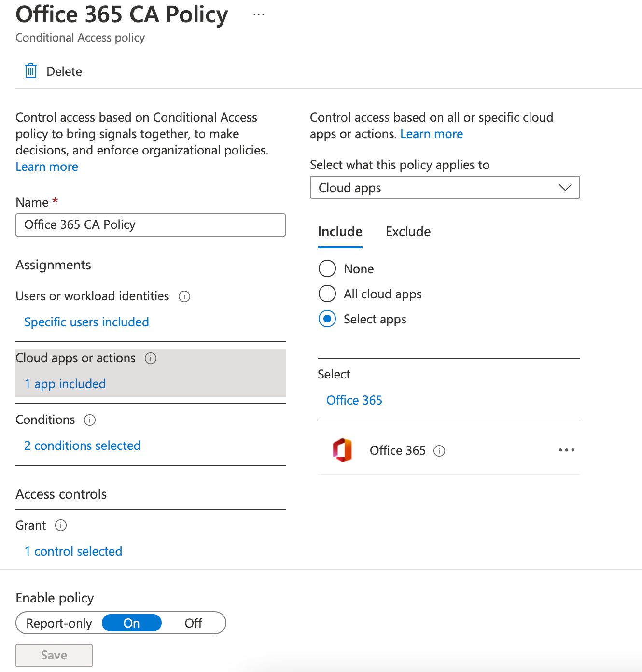Click info icon next to Users or workload identities

tap(184, 296)
